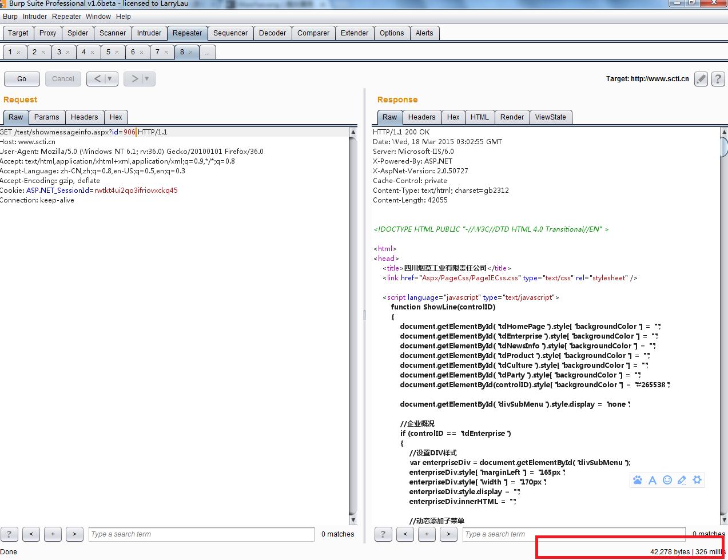
Task: Show response Headers view
Action: tap(421, 117)
